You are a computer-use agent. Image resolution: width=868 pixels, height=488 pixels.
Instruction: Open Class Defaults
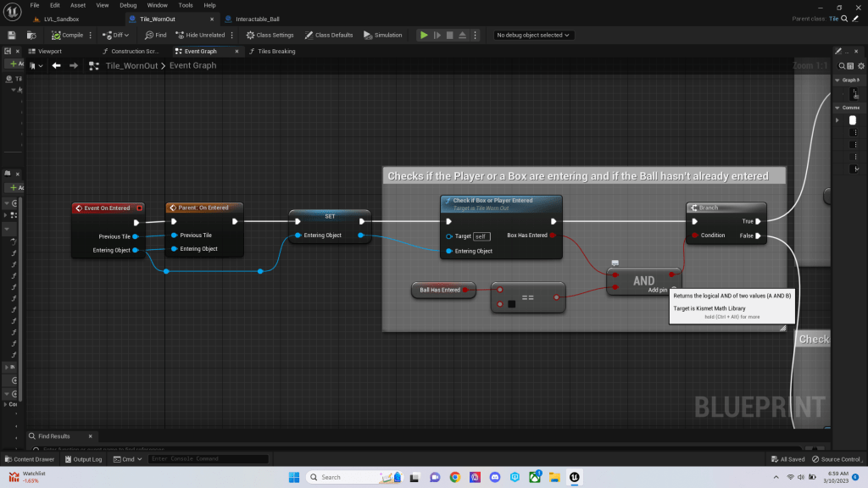[329, 35]
